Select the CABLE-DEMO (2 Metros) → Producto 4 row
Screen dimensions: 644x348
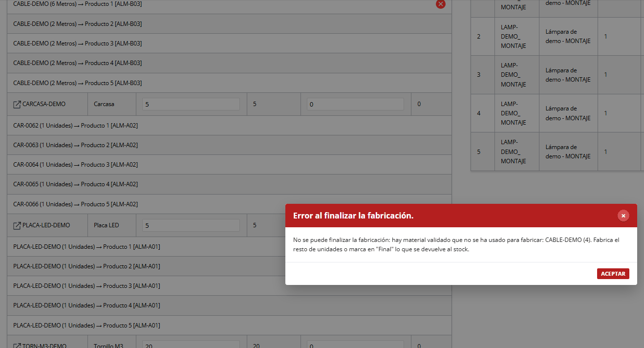(x=229, y=63)
